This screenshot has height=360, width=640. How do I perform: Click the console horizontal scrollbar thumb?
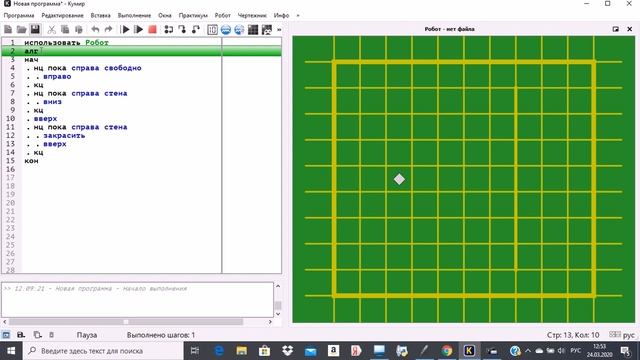coord(126,322)
